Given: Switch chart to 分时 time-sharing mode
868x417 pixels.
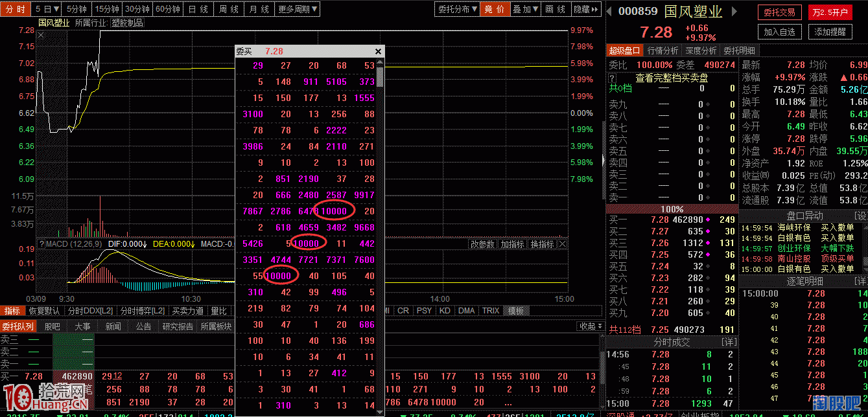Looking at the screenshot, I should click(16, 9).
